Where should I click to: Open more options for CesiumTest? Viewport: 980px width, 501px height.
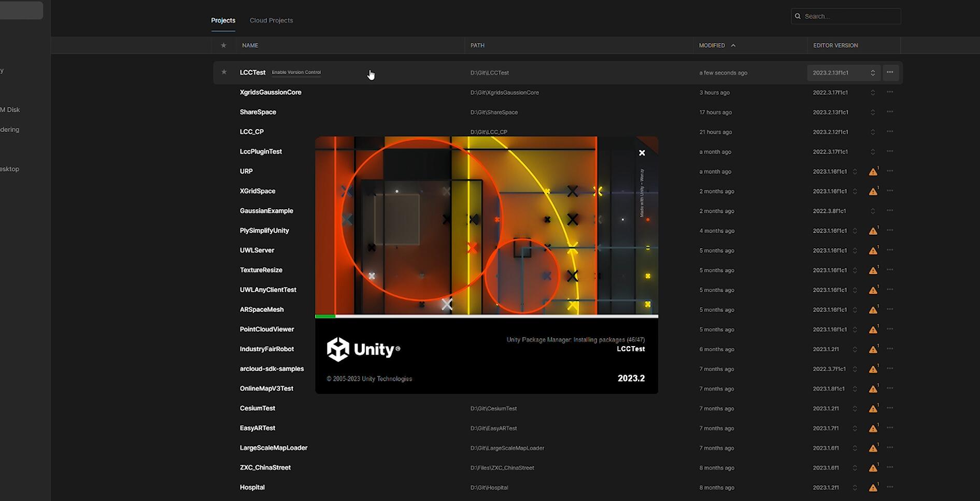point(890,408)
